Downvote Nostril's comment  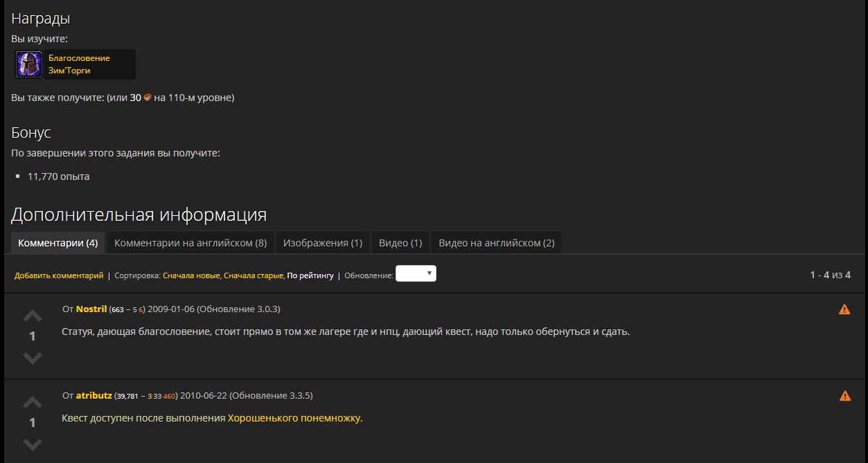tap(33, 358)
